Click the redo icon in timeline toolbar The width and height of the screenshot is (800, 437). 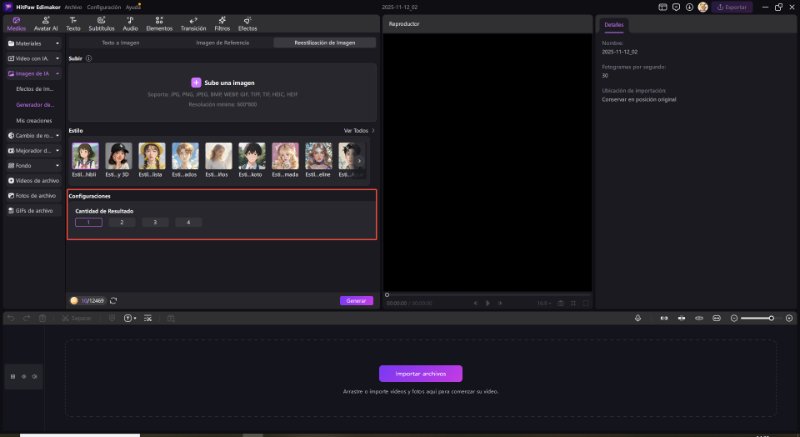tap(27, 318)
